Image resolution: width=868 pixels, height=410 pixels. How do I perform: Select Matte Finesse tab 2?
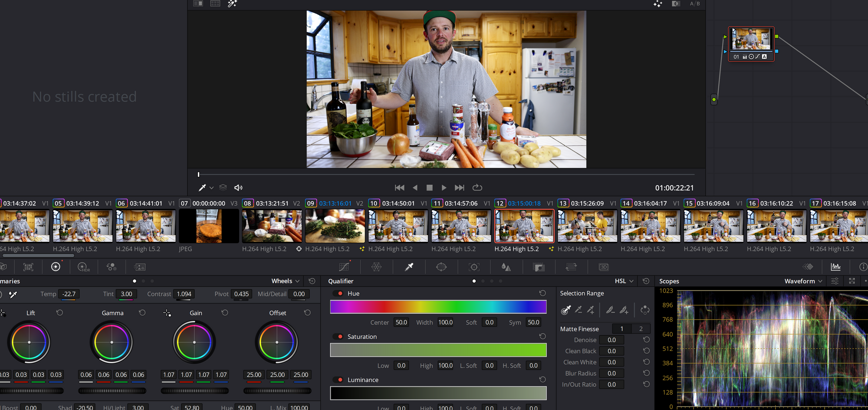click(641, 329)
